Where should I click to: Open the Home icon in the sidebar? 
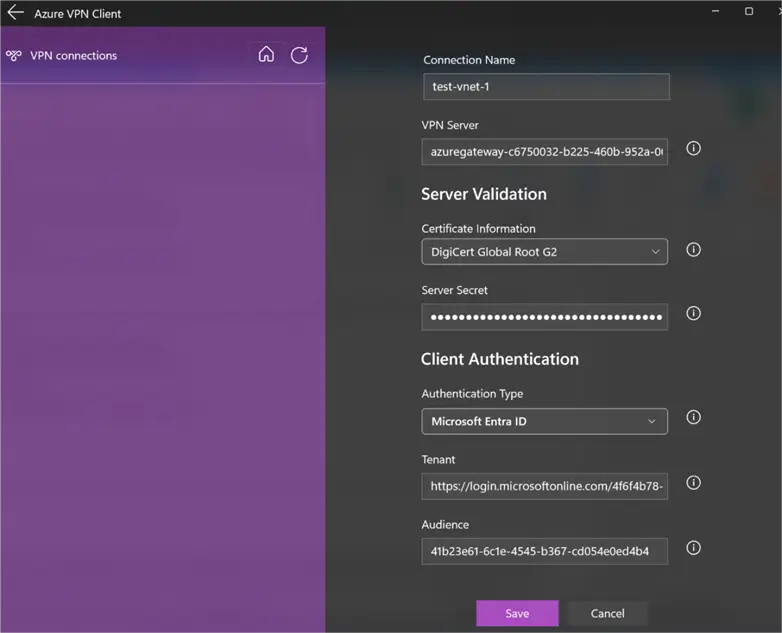point(266,54)
